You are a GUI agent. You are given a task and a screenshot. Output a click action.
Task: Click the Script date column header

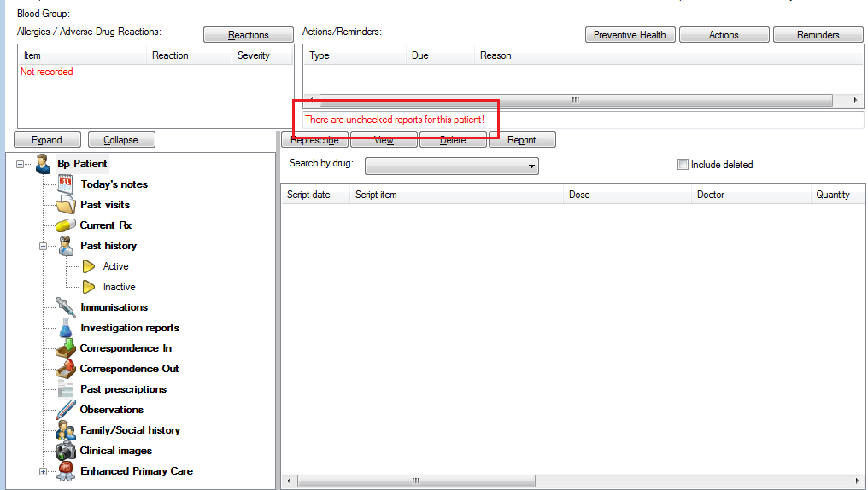pyautogui.click(x=308, y=195)
